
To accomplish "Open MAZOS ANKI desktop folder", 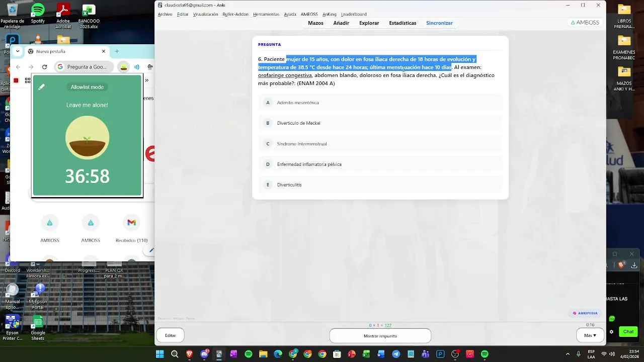I will point(624,79).
